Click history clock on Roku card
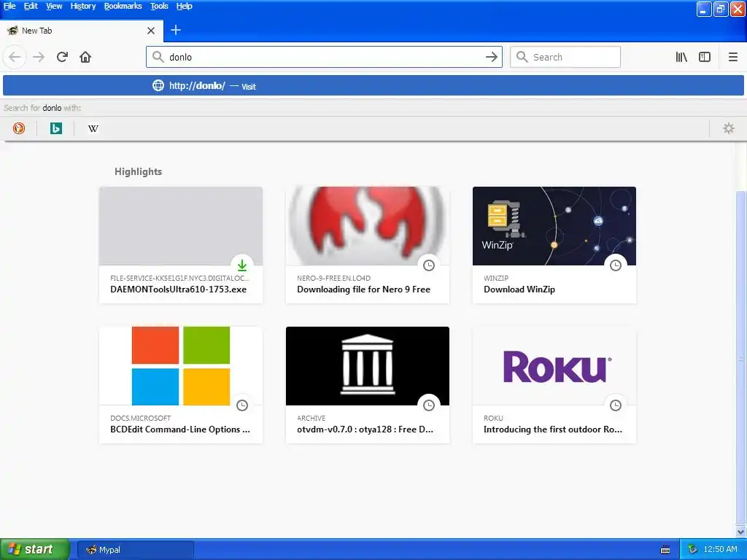Screen dimensions: 747x560 click(x=616, y=405)
